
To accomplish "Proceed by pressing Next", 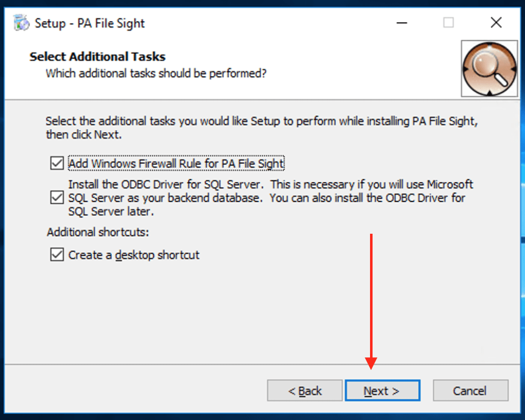I will [x=382, y=391].
